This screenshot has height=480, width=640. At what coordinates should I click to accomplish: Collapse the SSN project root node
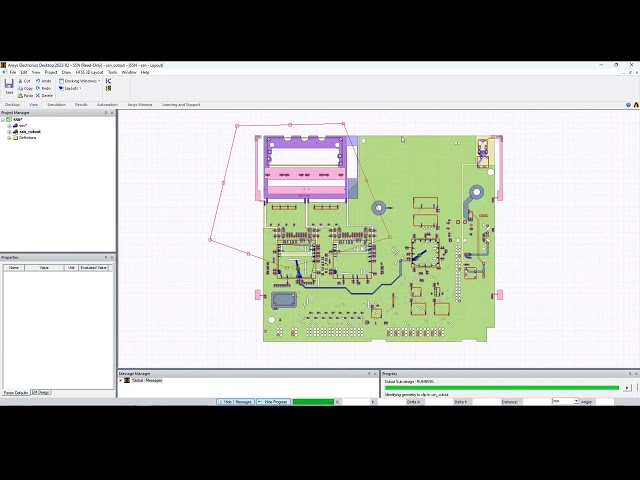3,120
